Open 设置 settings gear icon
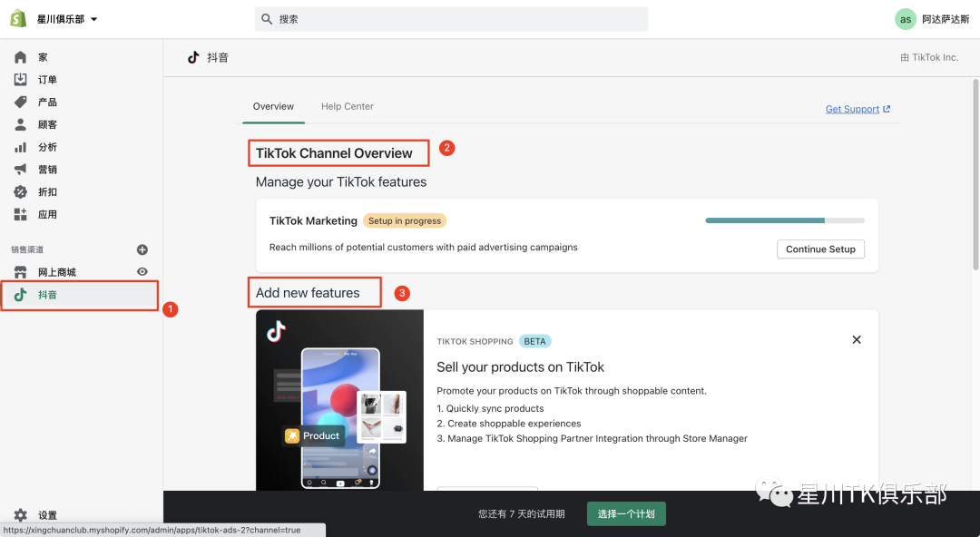The image size is (980, 537). [x=21, y=515]
